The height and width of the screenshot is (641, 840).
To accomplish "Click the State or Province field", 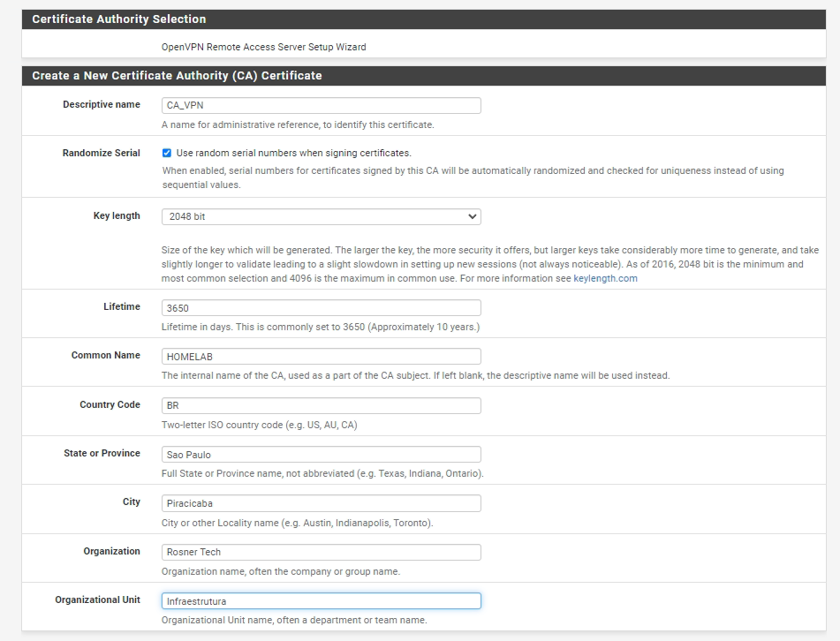I will click(321, 455).
